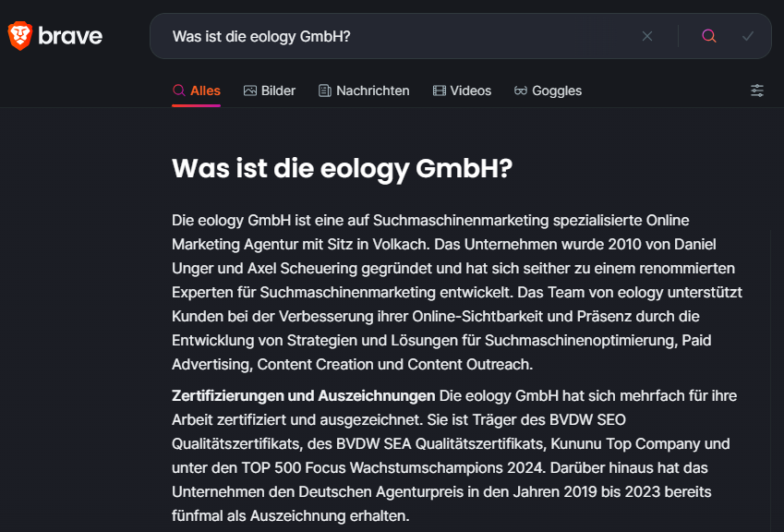This screenshot has height=532, width=784.
Task: Select the Goggles tab
Action: pyautogui.click(x=548, y=91)
